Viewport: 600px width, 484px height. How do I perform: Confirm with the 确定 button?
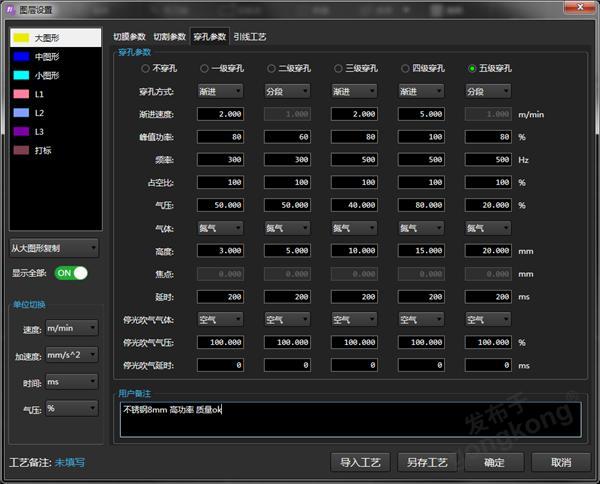494,462
